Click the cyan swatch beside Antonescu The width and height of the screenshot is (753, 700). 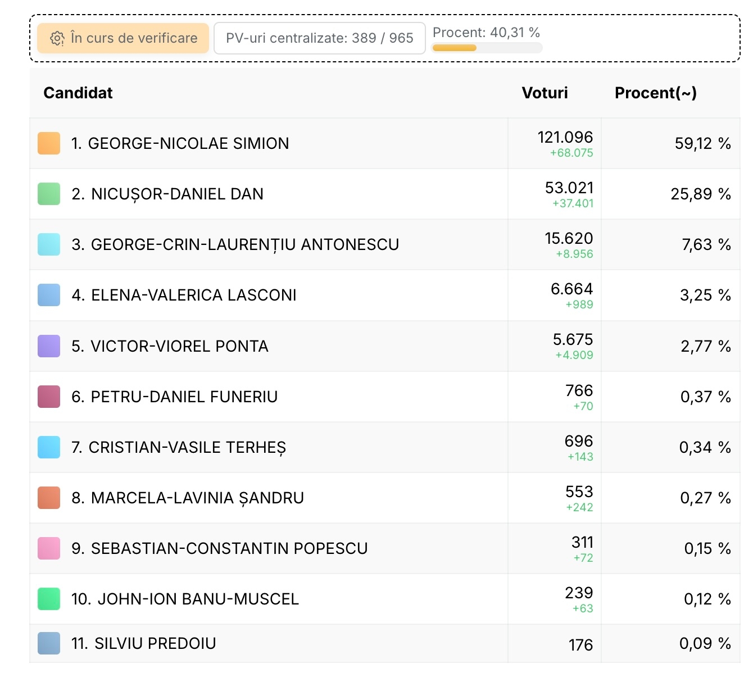pos(49,244)
